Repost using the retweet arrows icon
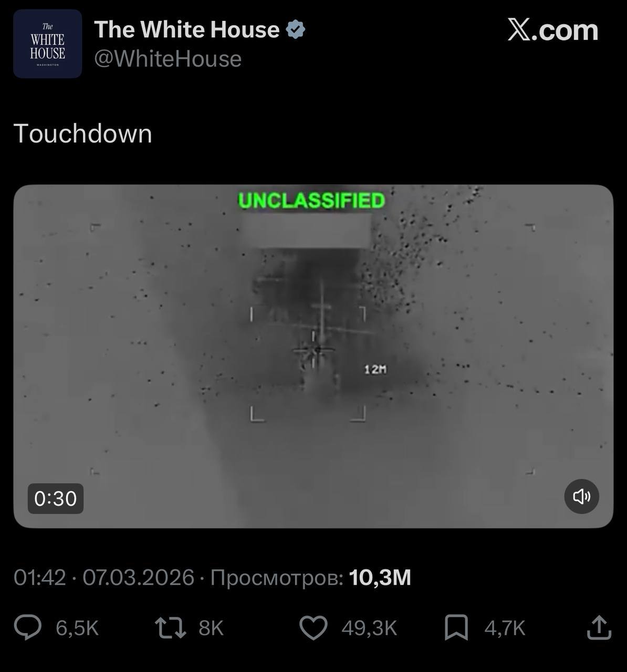This screenshot has height=672, width=627. (171, 628)
